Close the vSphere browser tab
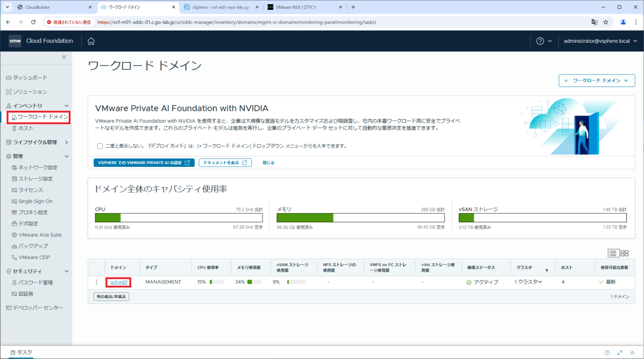The height and width of the screenshot is (359, 644). point(256,7)
